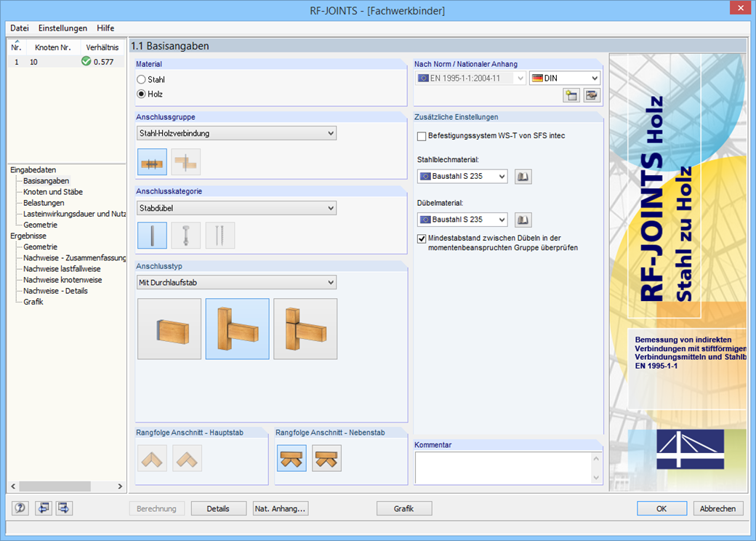This screenshot has height=541, width=756.
Task: Select the Holz material radio button
Action: click(141, 94)
